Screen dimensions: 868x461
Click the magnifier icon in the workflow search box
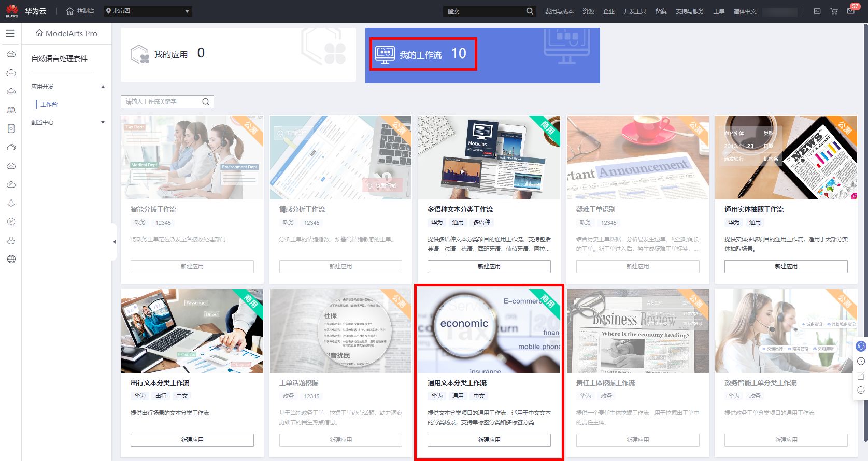pos(206,102)
